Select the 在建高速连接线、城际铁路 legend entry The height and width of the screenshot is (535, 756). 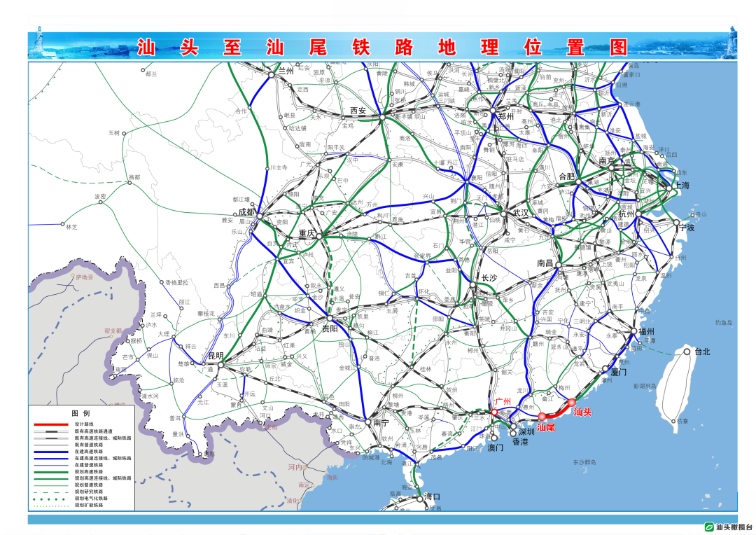pos(103,458)
